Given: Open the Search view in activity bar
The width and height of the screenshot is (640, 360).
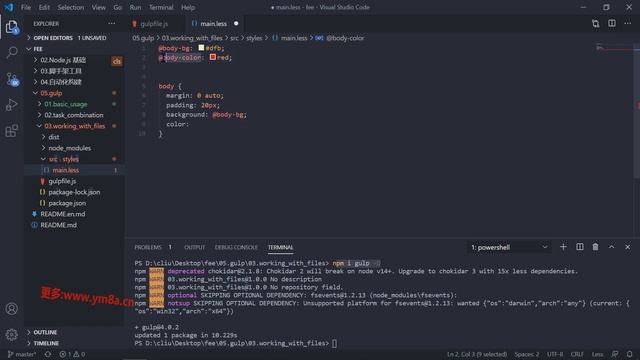Looking at the screenshot, I should tap(12, 52).
